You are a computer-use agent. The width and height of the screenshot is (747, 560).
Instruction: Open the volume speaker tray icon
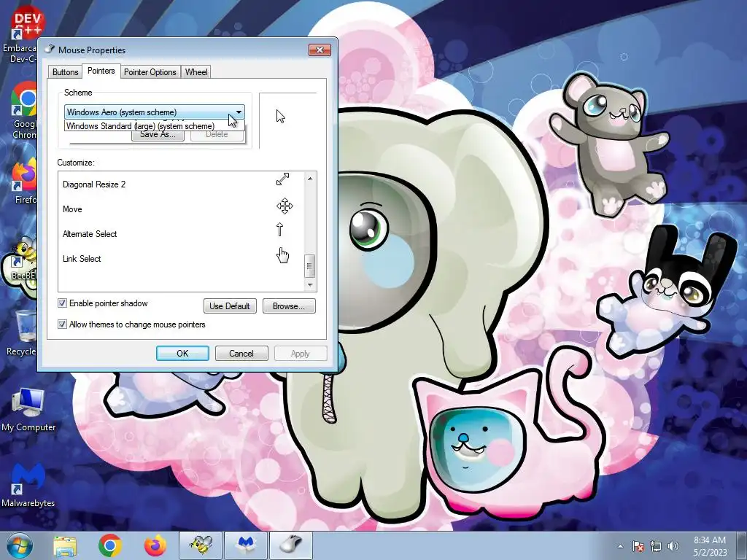click(x=673, y=546)
